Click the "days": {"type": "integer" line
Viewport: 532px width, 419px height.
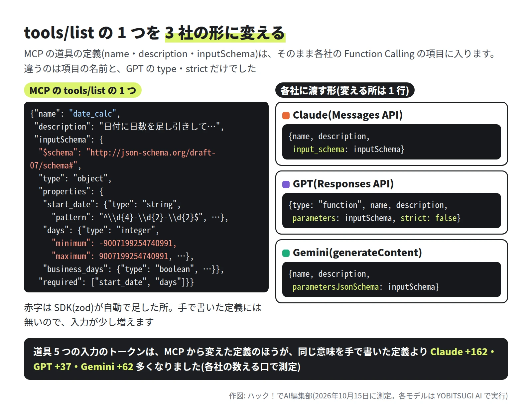tap(101, 230)
